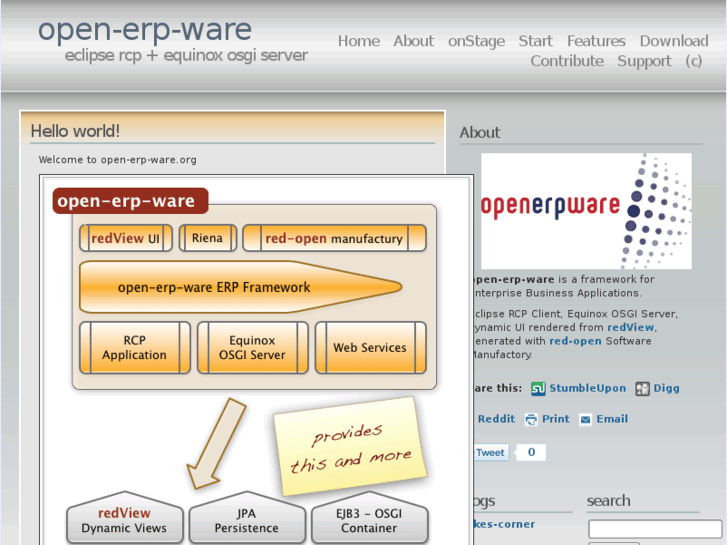Click the red-open manufactury diagram box

pyautogui.click(x=334, y=238)
